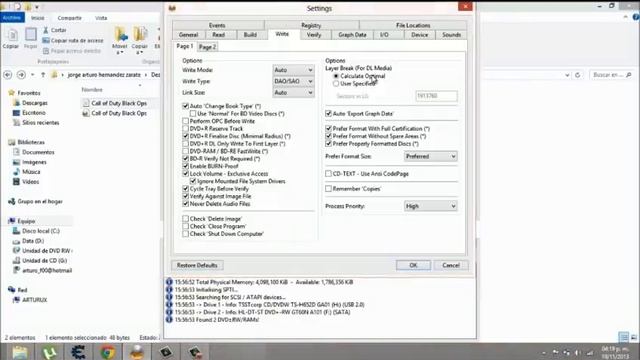Viewport: 640px width, 360px height.
Task: Click Restore Defaults button
Action: click(x=197, y=265)
